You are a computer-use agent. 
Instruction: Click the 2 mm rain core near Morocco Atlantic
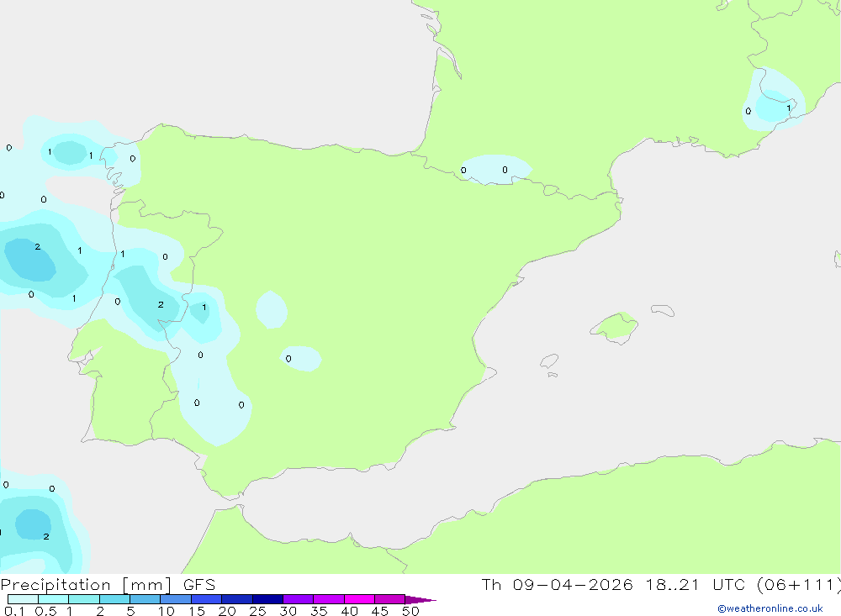[x=34, y=524]
